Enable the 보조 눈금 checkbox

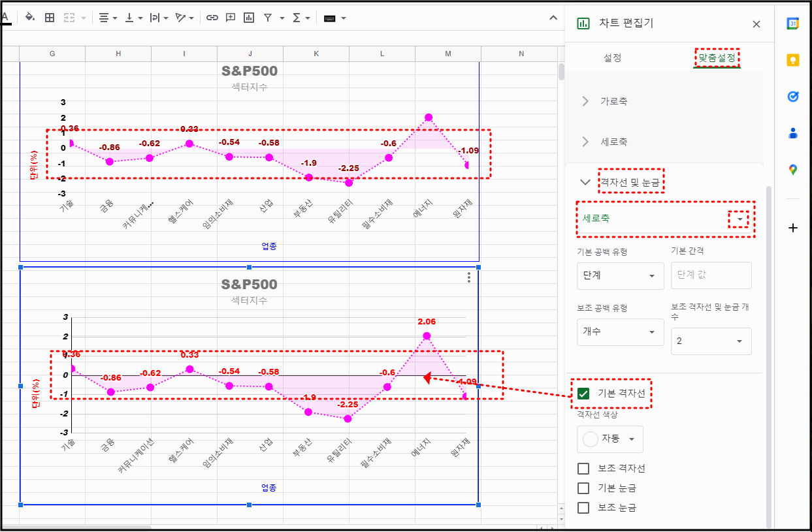point(583,508)
